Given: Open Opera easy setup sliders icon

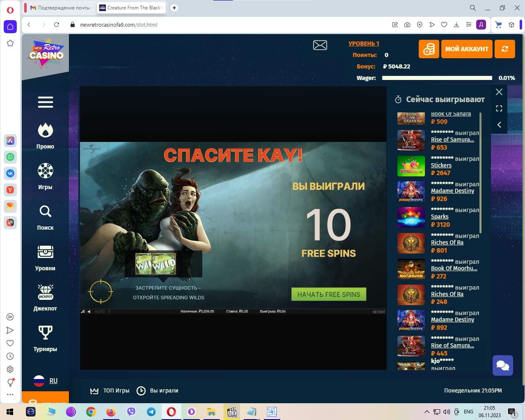Looking at the screenshot, I should point(469,25).
